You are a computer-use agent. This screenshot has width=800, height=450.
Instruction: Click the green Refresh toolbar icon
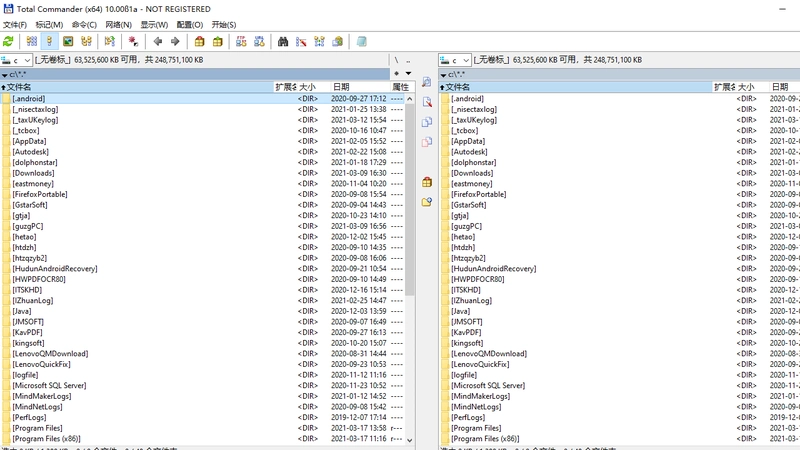coord(9,42)
